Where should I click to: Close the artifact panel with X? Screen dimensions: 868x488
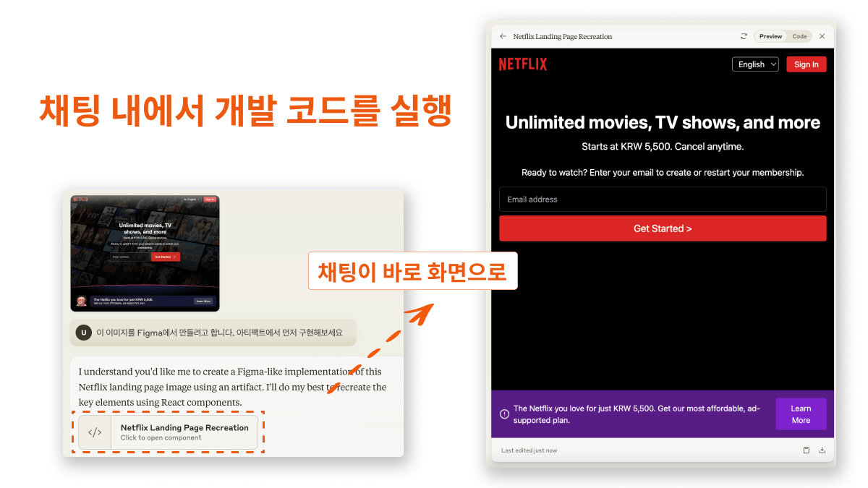822,36
